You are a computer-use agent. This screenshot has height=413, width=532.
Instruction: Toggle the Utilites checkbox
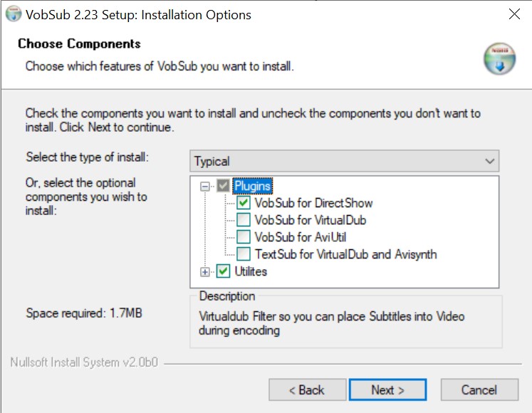(223, 271)
